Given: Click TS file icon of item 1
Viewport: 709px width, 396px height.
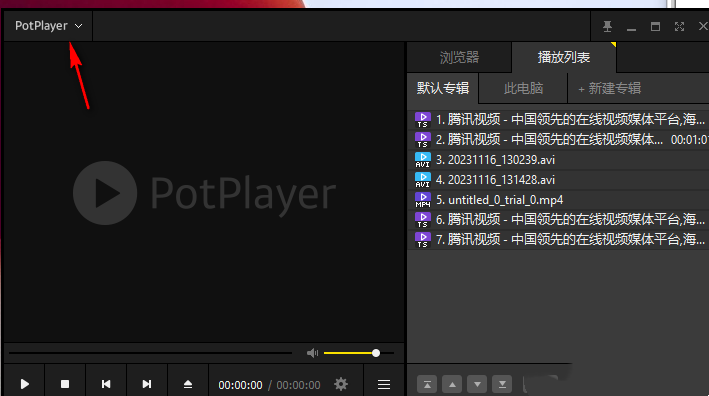Looking at the screenshot, I should (x=423, y=120).
